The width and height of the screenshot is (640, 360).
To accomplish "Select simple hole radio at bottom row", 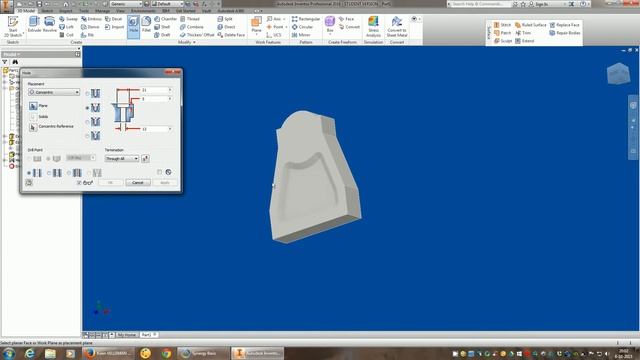I will pos(29,173).
